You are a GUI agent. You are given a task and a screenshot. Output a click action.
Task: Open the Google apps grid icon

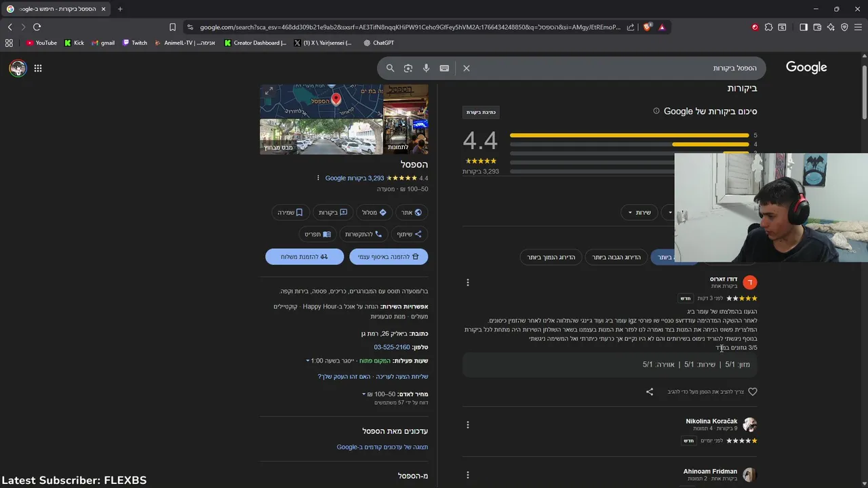pyautogui.click(x=38, y=68)
